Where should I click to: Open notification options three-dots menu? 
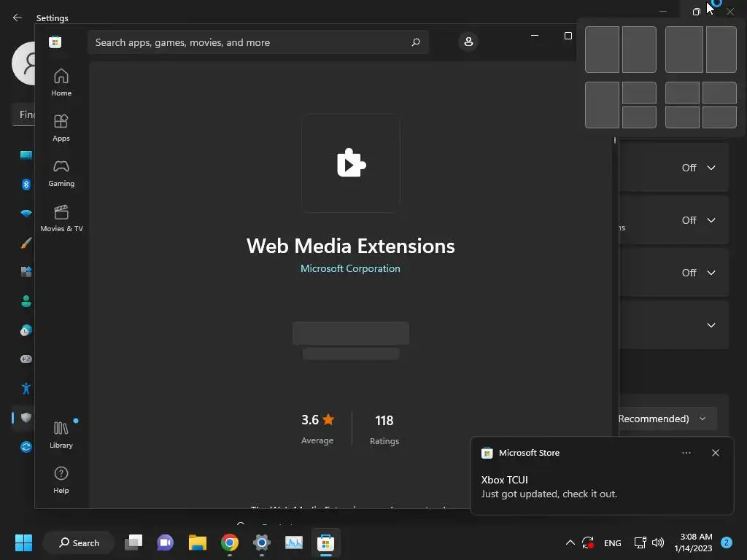pos(686,453)
